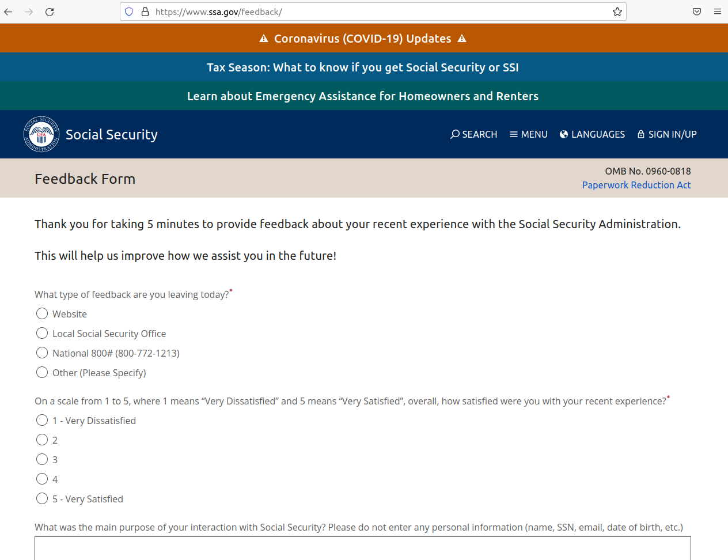Select 5 - Very Satisfied rating
Viewport: 728px width, 560px height.
(x=41, y=498)
